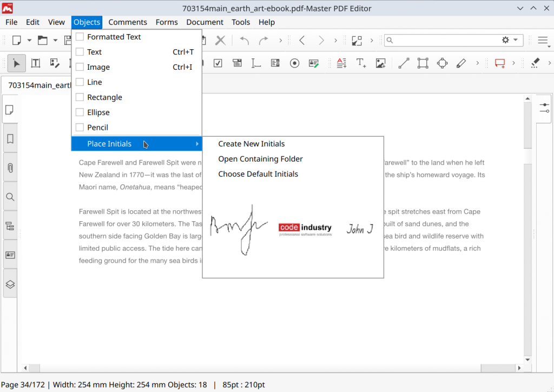Click Choose Default Initials
The image size is (554, 392).
(x=258, y=174)
